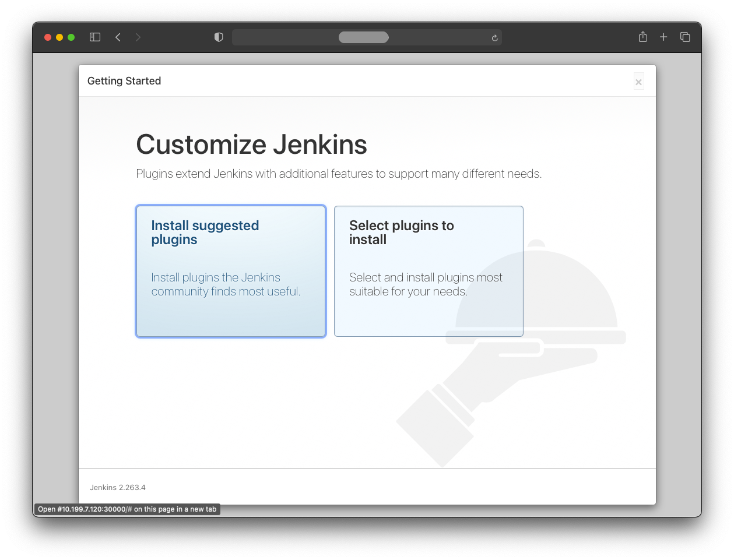Go back to the previous page
Screen dimensions: 734x560
[118, 37]
